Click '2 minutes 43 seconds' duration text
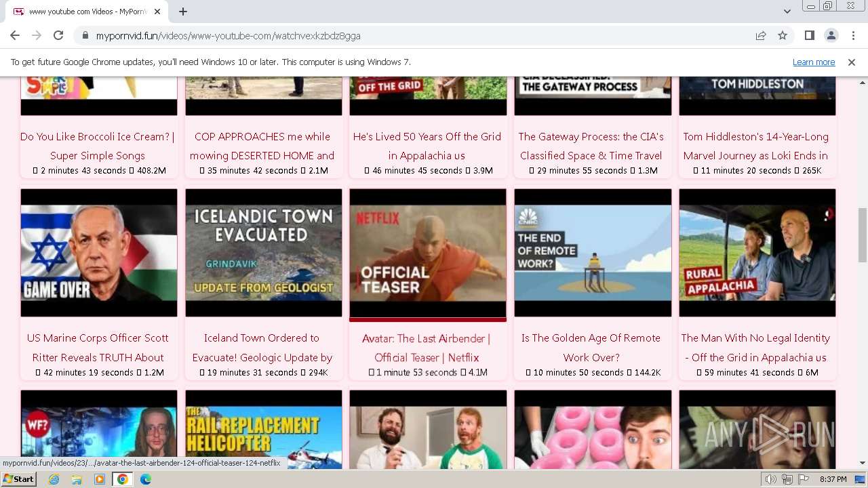Screen dimensions: 868x488 tap(83, 171)
